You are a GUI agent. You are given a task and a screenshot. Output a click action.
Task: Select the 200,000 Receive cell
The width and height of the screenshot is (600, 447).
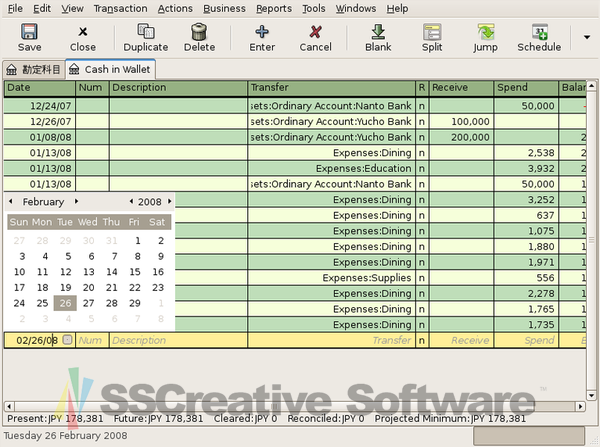[x=461, y=137]
